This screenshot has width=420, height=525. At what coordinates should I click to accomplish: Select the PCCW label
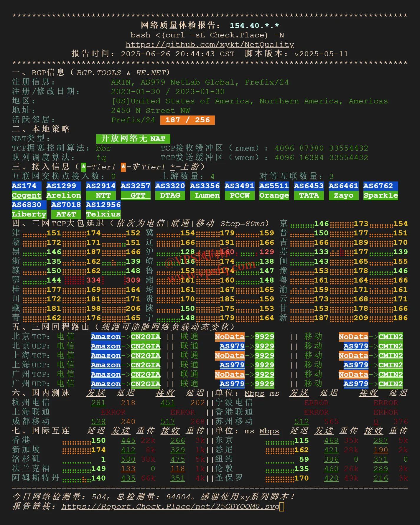(240, 195)
